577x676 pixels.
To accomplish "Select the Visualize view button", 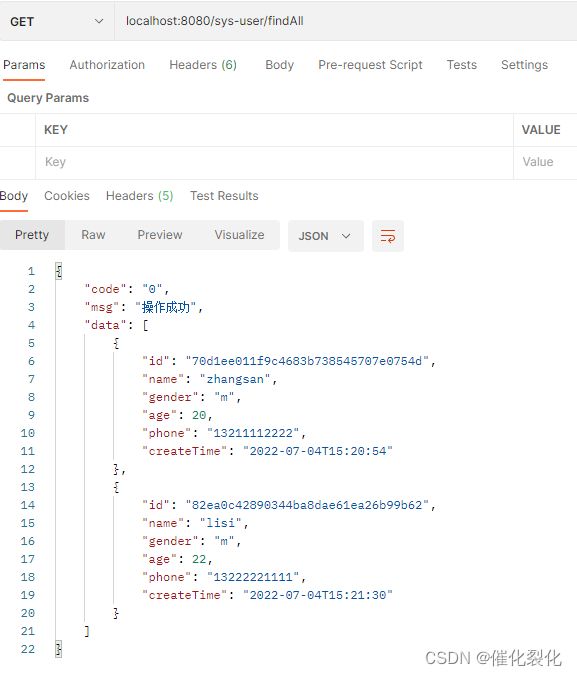I will [239, 235].
